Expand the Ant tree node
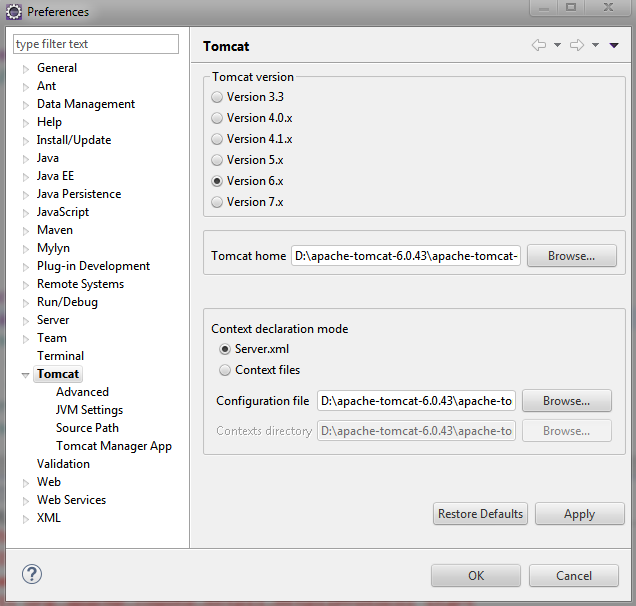The width and height of the screenshot is (636, 606). pyautogui.click(x=26, y=87)
